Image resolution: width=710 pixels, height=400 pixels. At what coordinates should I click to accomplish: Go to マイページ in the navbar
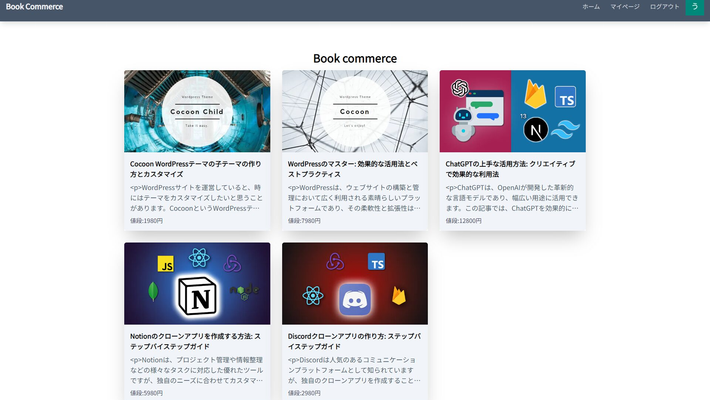(x=625, y=7)
